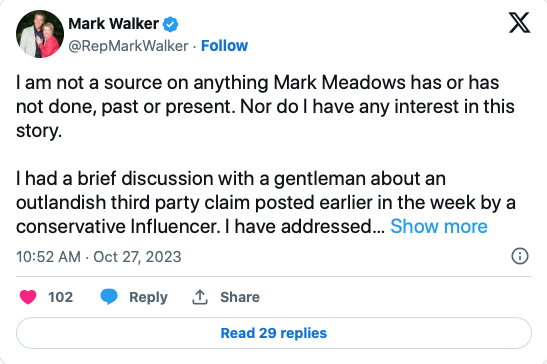Click the Oct 27, 2023 date

(137, 257)
